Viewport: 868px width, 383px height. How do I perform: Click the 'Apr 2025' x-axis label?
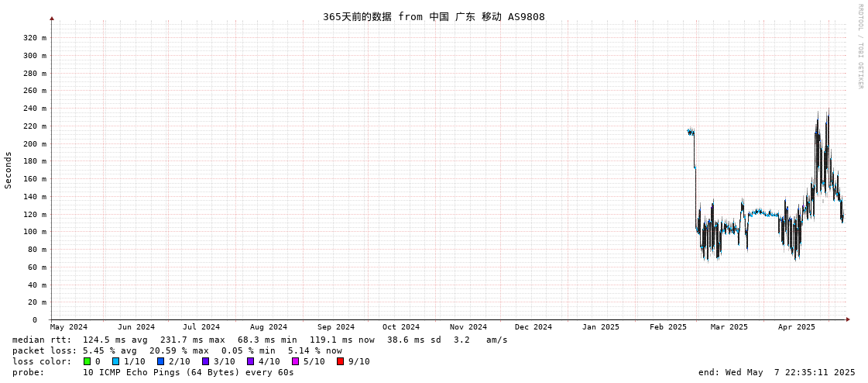click(x=797, y=327)
